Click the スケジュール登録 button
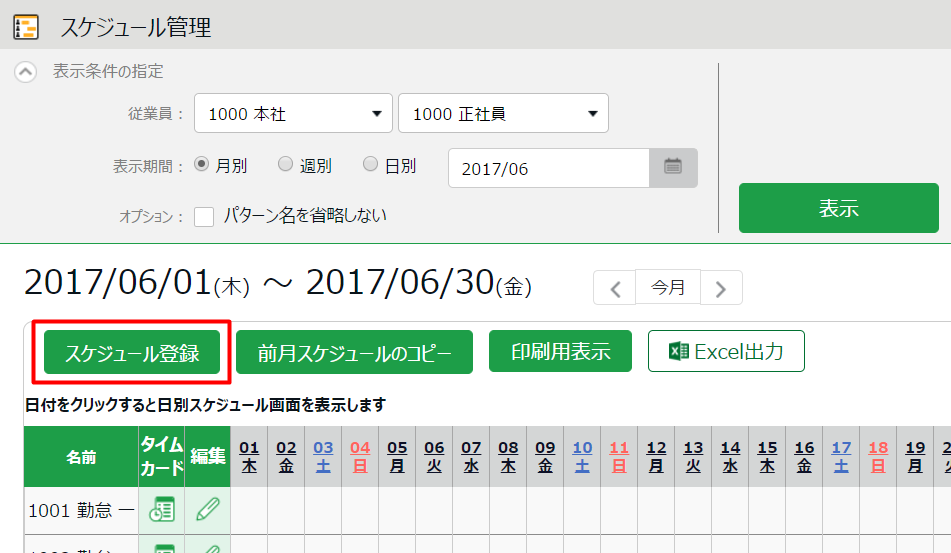The height and width of the screenshot is (553, 951). tap(132, 353)
